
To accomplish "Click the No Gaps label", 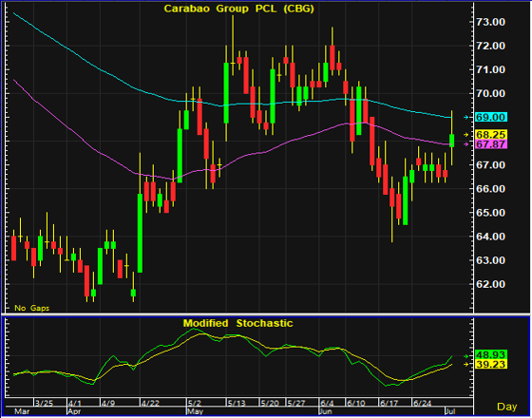I will click(31, 308).
